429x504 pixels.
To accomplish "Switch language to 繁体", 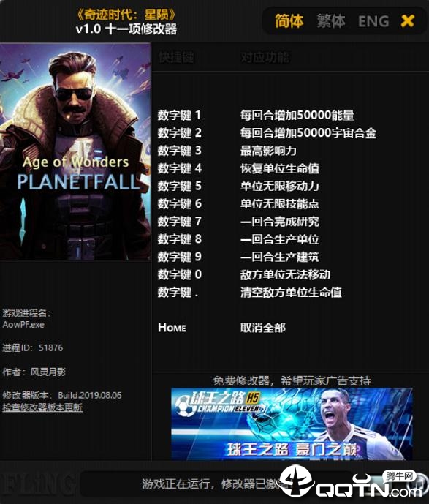I will click(x=331, y=21).
